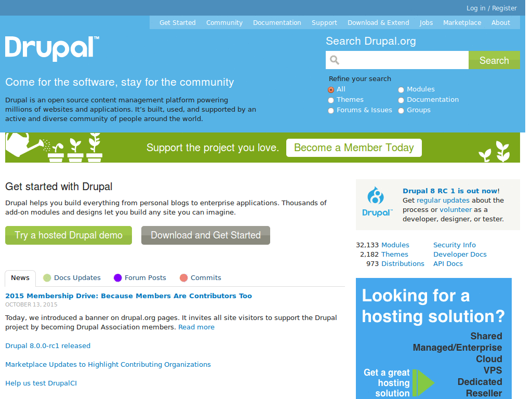Open the Community navigation menu item
Viewport: 532px width, 399px height.
click(224, 22)
